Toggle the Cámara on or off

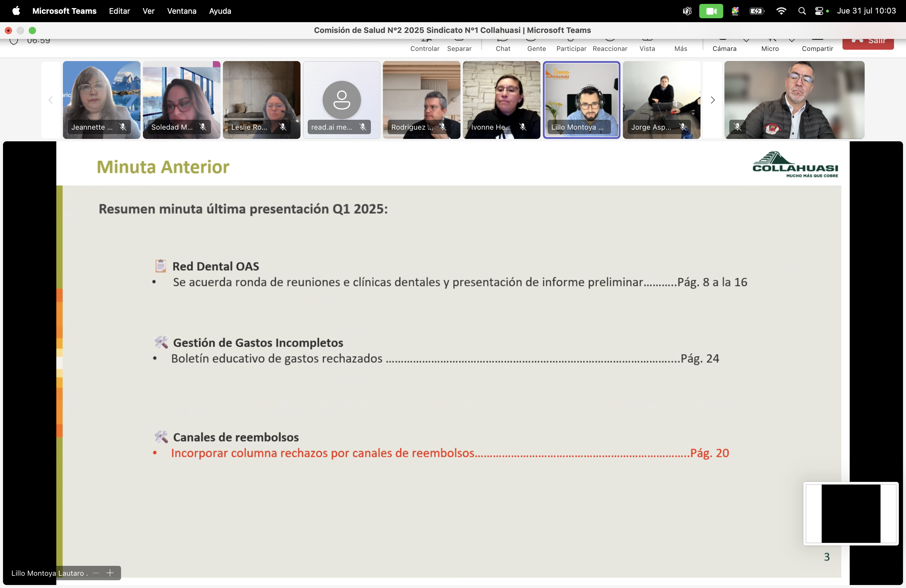[x=724, y=45]
